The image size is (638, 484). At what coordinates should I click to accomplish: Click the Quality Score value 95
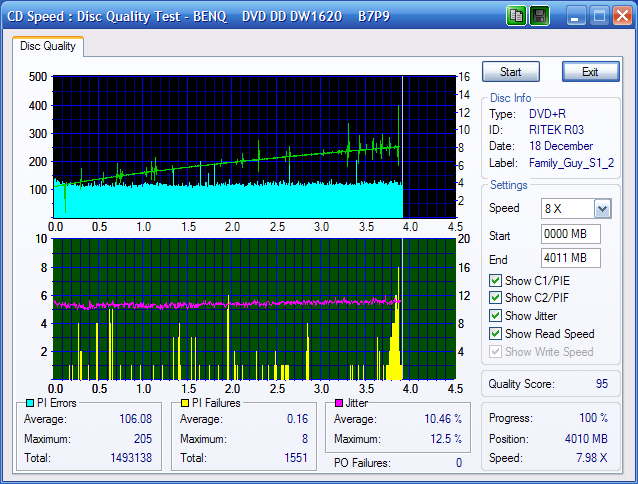click(x=602, y=384)
